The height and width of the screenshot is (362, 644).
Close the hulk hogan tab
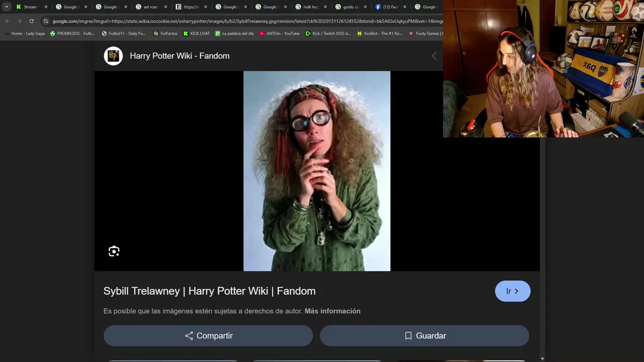(325, 7)
